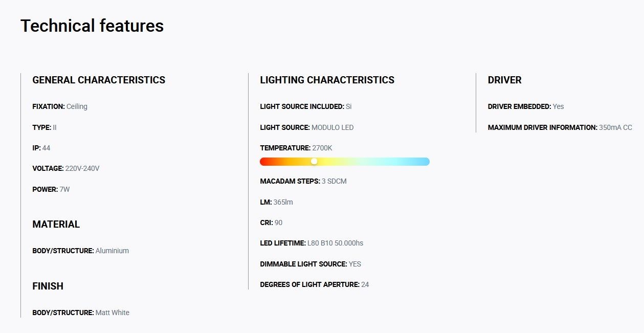Click the Macadam Steps 3 SDCM line

pos(303,181)
